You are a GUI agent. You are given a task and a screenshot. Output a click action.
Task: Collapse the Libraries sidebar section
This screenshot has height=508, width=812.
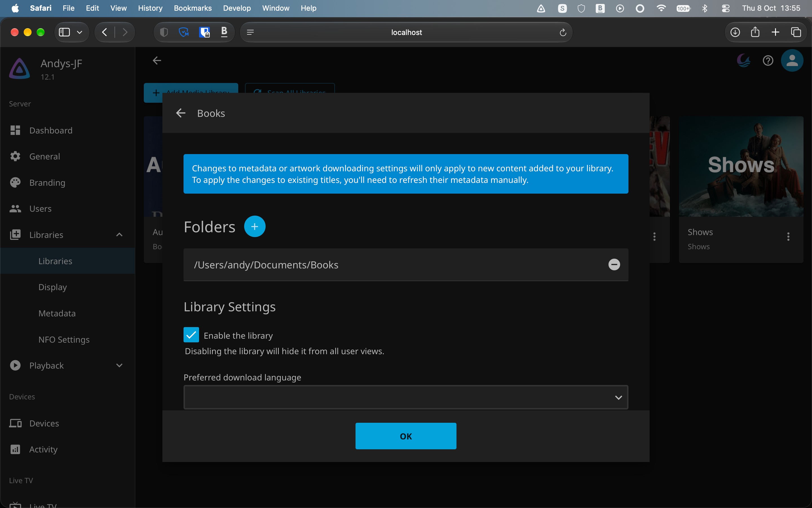coord(119,235)
